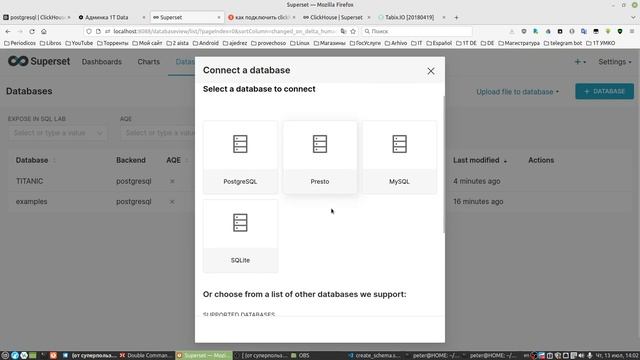Open the system start menu icon

coord(5,356)
